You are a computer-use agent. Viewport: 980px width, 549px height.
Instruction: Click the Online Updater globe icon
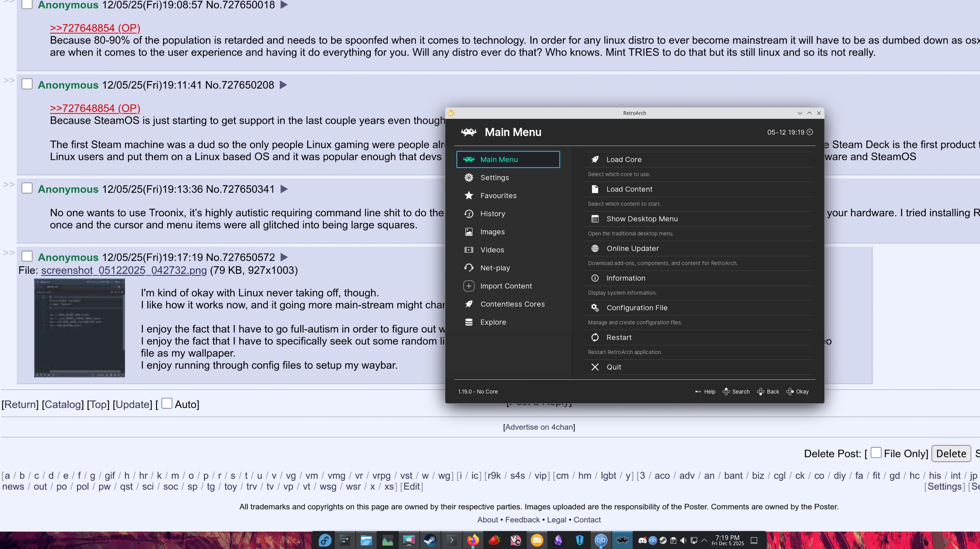pos(595,248)
